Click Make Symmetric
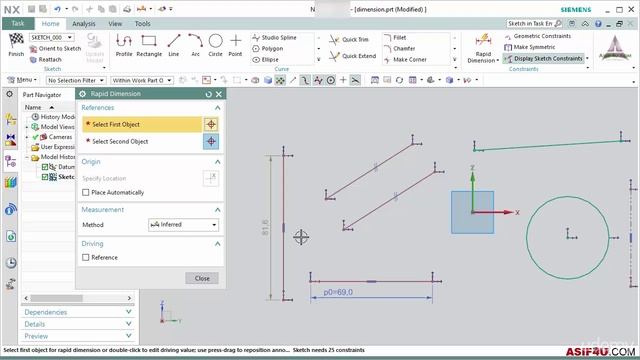This screenshot has width=640, height=360. (x=529, y=47)
